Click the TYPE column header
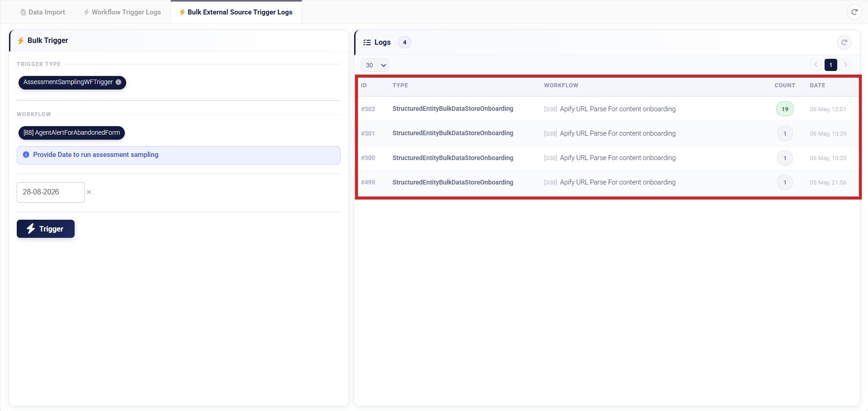Image resolution: width=868 pixels, height=411 pixels. (x=400, y=85)
